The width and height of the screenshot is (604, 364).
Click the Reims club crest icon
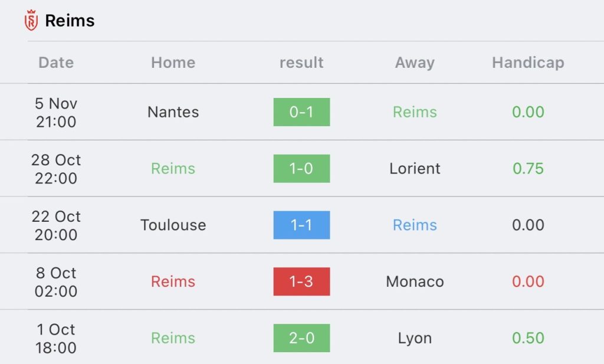pos(31,21)
